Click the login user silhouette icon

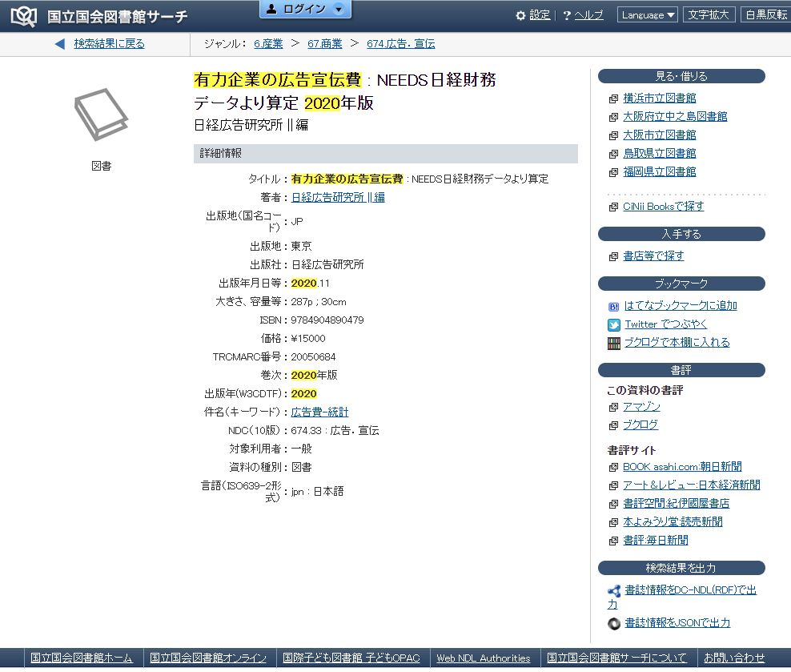tap(271, 9)
